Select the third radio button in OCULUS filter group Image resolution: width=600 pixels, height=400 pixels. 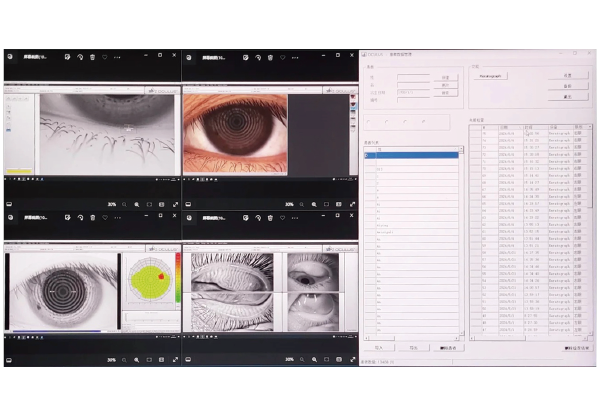[405, 122]
